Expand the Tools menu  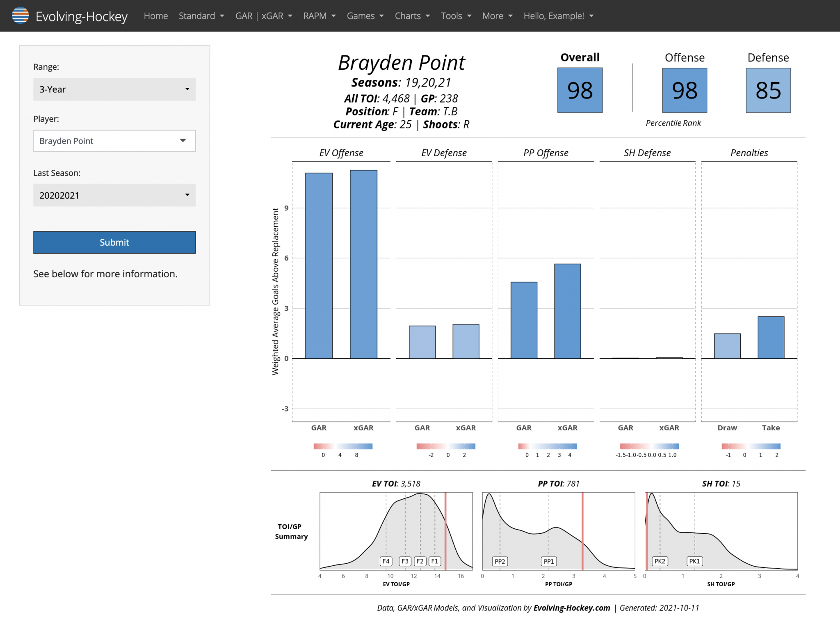pyautogui.click(x=456, y=16)
